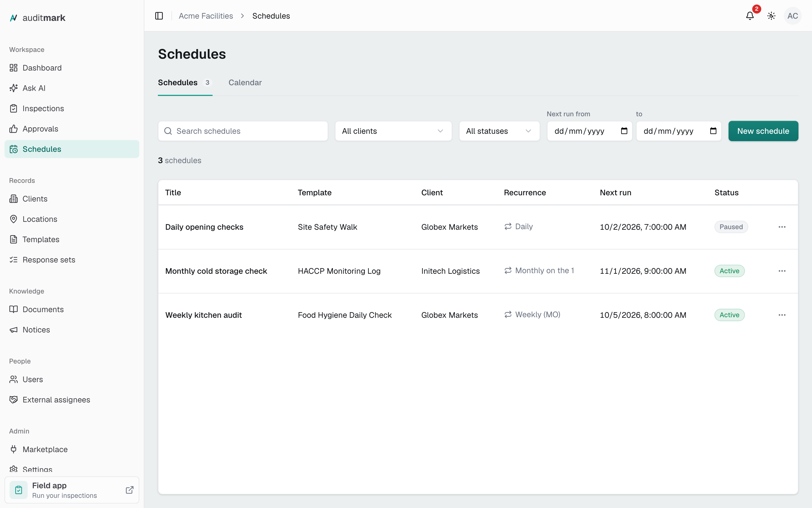Click the Paused status badge
The image size is (812, 508).
point(731,227)
